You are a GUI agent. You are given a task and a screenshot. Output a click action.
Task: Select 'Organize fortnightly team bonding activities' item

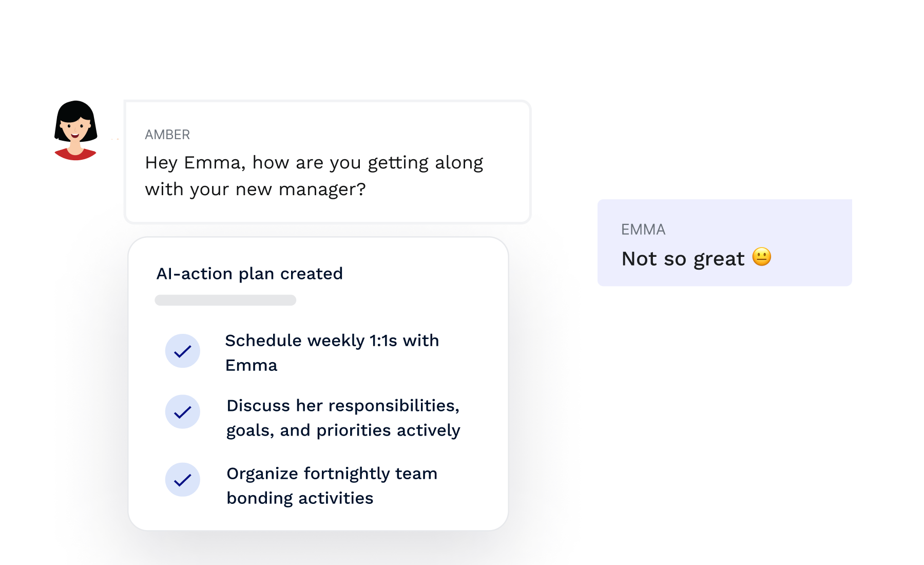coord(332,486)
